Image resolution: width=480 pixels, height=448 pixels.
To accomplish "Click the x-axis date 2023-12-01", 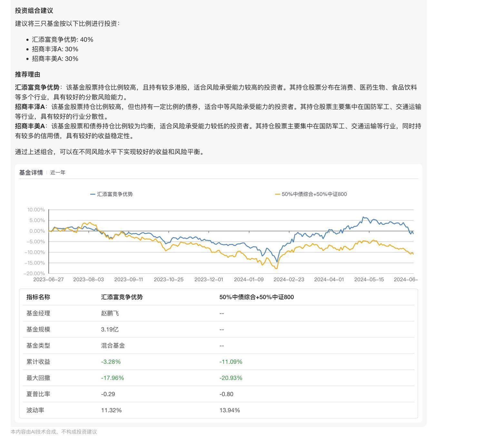I will click(x=209, y=279).
